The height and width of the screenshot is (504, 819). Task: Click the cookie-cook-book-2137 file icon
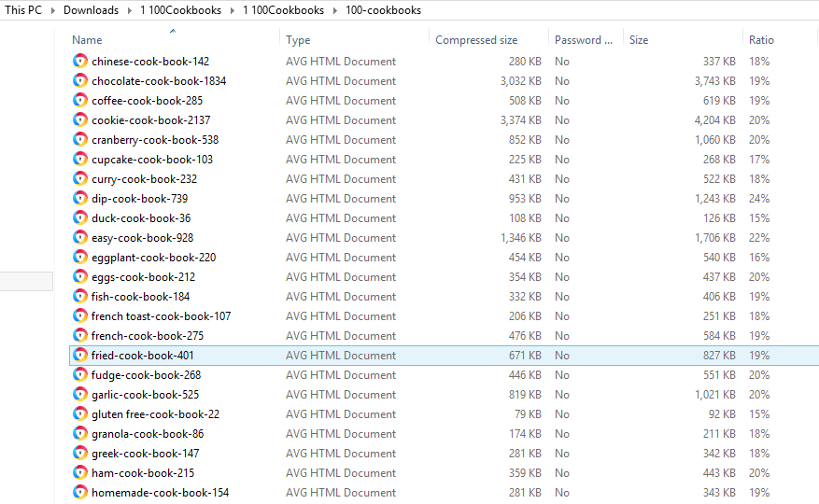click(80, 120)
